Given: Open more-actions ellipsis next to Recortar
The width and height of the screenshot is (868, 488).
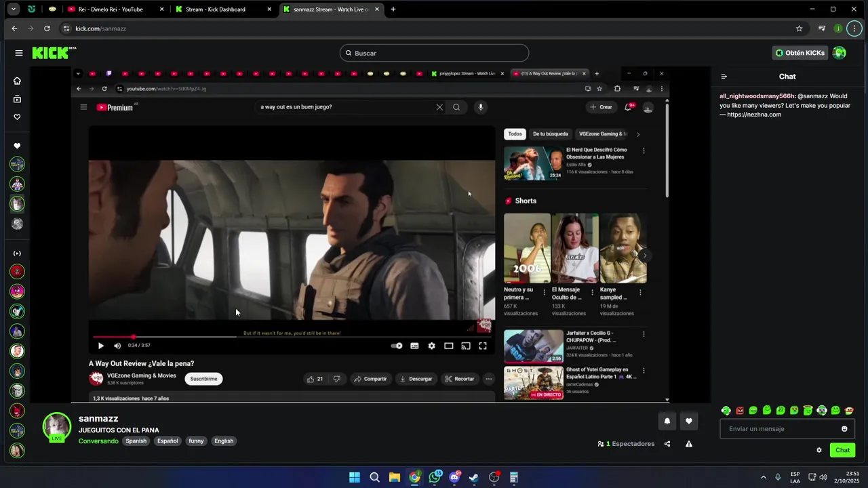Looking at the screenshot, I should pos(488,379).
